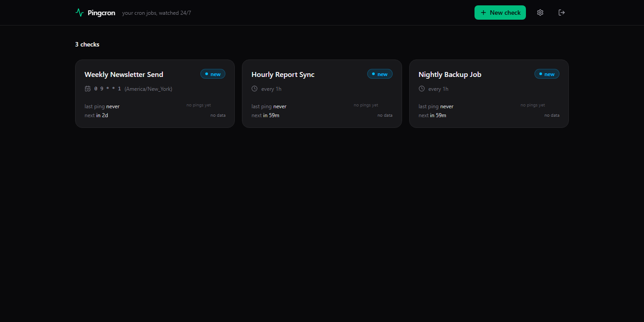Image resolution: width=644 pixels, height=322 pixels.
Task: Click the new badge on Hourly Report Sync
Action: [x=380, y=74]
